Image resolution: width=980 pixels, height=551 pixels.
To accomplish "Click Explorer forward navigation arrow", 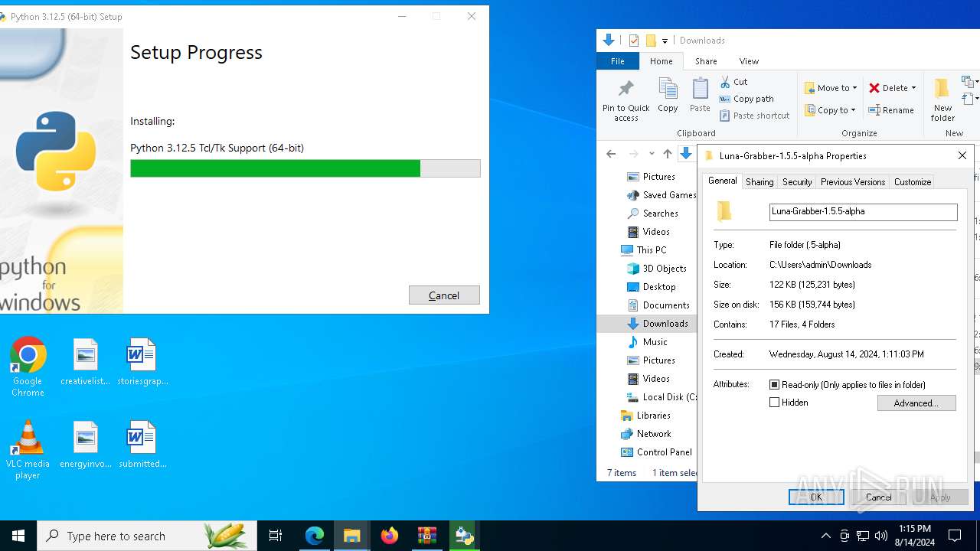I will coord(633,154).
